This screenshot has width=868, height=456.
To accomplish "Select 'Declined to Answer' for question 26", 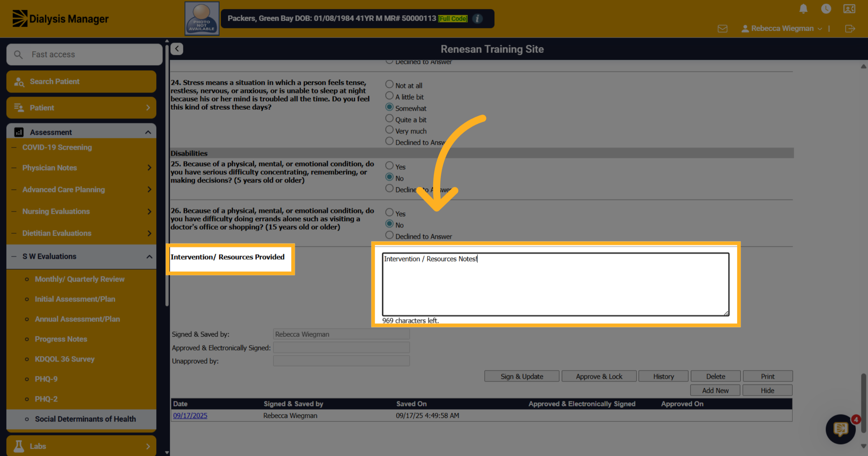I will coord(389,235).
